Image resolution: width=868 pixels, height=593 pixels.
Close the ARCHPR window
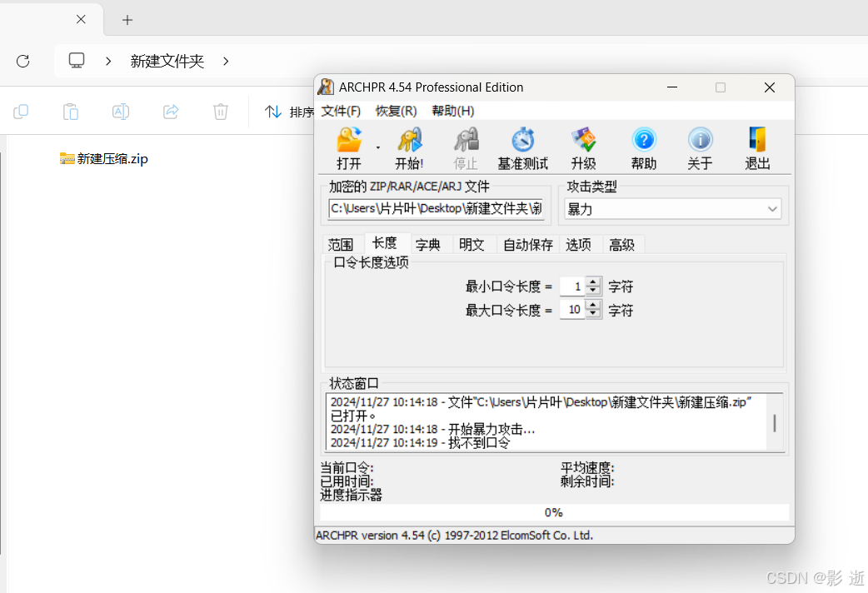[x=770, y=87]
